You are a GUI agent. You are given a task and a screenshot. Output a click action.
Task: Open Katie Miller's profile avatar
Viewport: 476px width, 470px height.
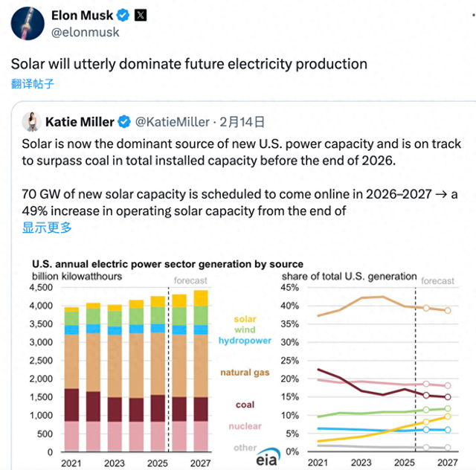click(x=30, y=121)
